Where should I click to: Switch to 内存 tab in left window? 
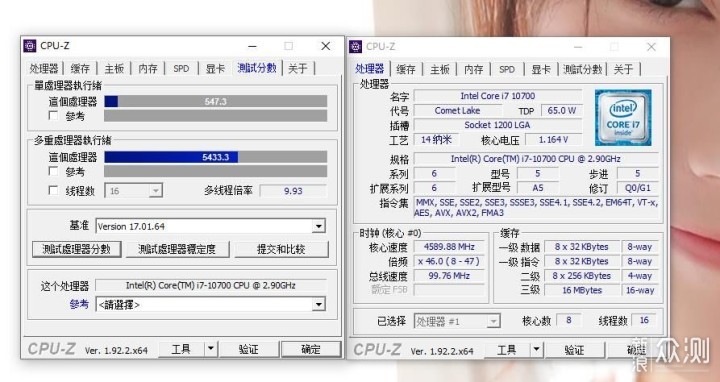(x=148, y=68)
